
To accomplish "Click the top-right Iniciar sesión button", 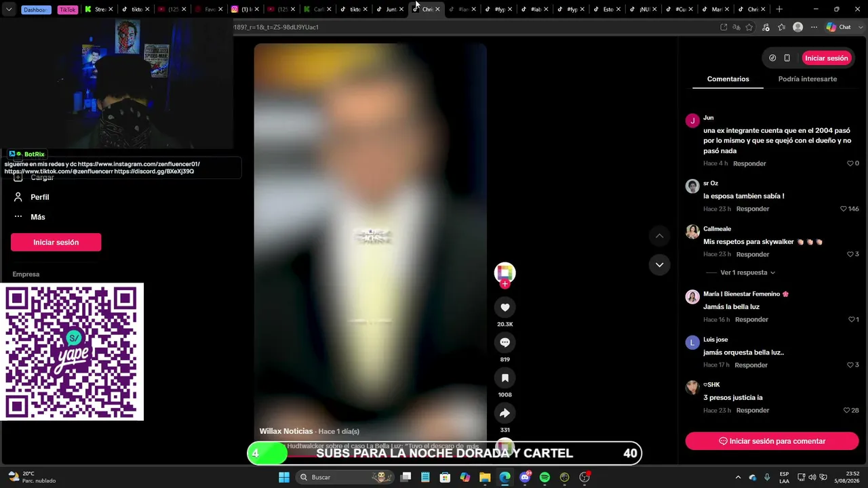I will pyautogui.click(x=827, y=58).
